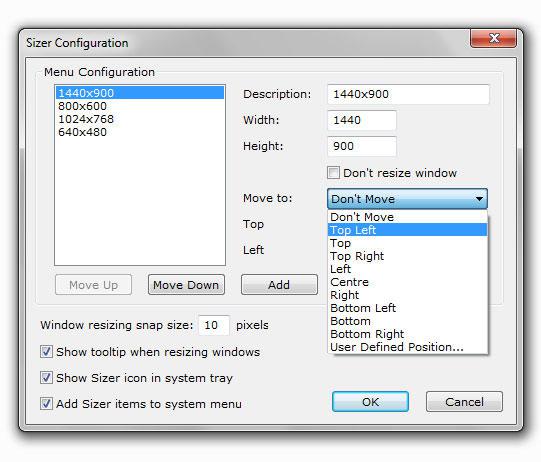Choose Left option in dropdown list

tap(407, 269)
